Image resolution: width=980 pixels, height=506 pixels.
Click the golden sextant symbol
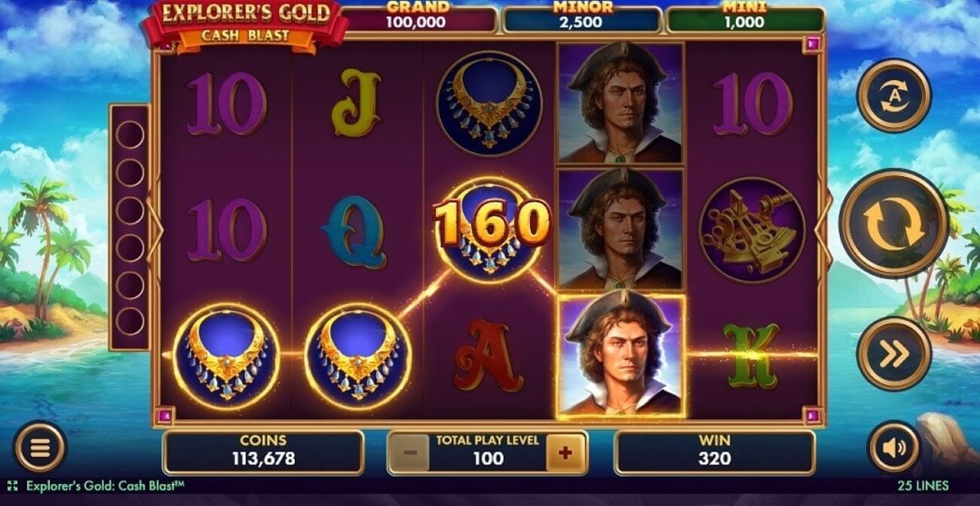pos(751,230)
